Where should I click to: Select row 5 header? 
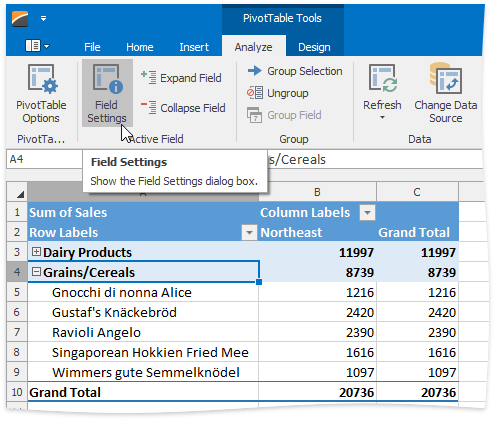[17, 292]
